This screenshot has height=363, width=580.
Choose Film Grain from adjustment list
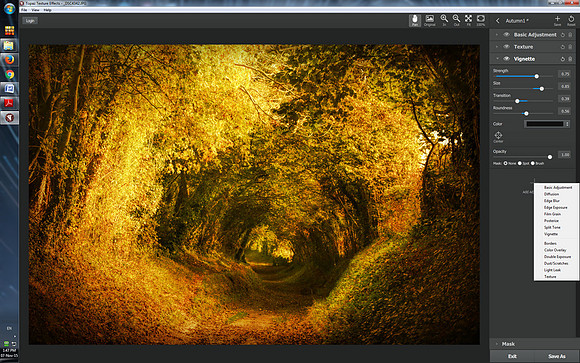click(552, 214)
